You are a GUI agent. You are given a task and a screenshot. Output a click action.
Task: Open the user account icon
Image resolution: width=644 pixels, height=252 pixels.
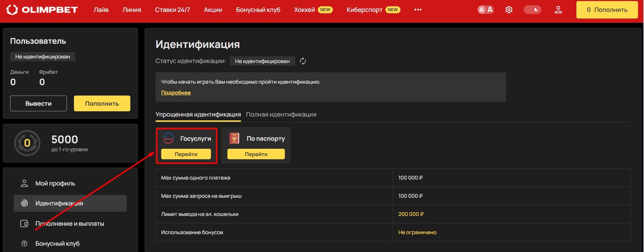pyautogui.click(x=558, y=10)
